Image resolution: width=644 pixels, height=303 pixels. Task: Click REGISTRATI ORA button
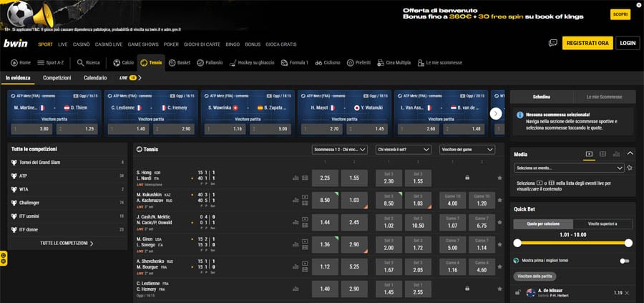pyautogui.click(x=587, y=43)
